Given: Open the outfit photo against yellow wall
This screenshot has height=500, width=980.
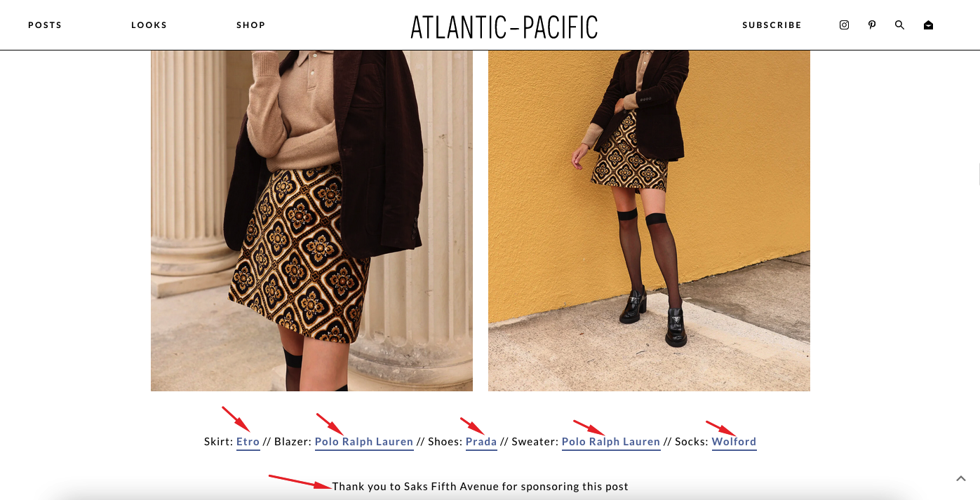Looking at the screenshot, I should tap(649, 220).
